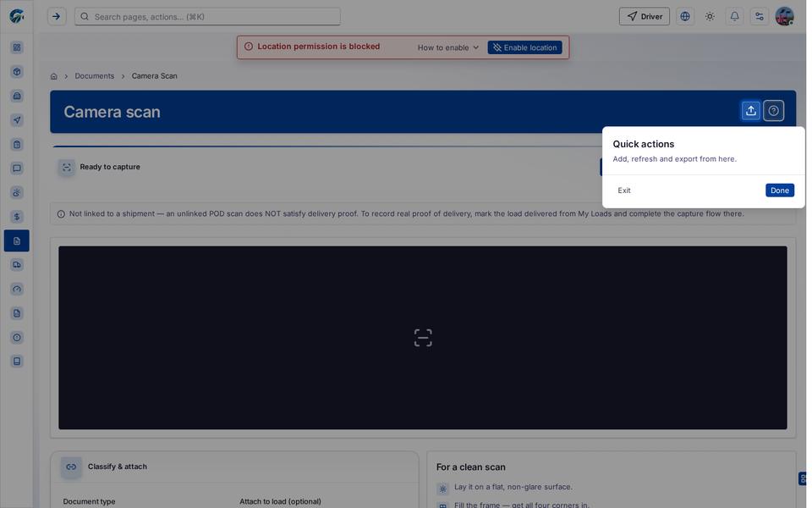
Task: Click the For a clean scan heading
Action: point(471,467)
